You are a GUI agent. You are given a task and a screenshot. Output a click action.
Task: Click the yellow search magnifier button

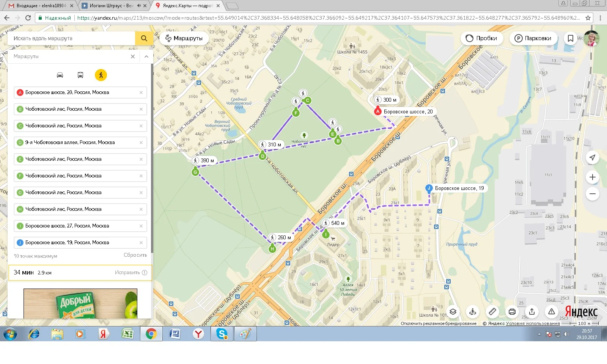[144, 38]
